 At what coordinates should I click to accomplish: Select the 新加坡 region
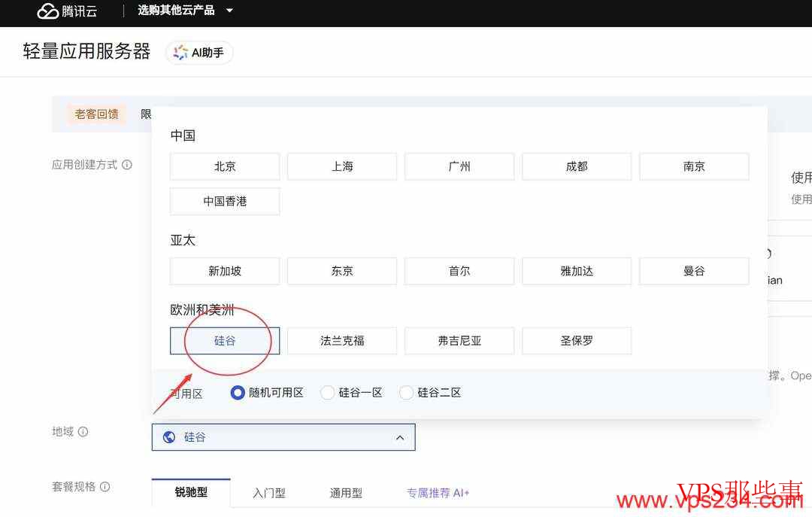(225, 271)
